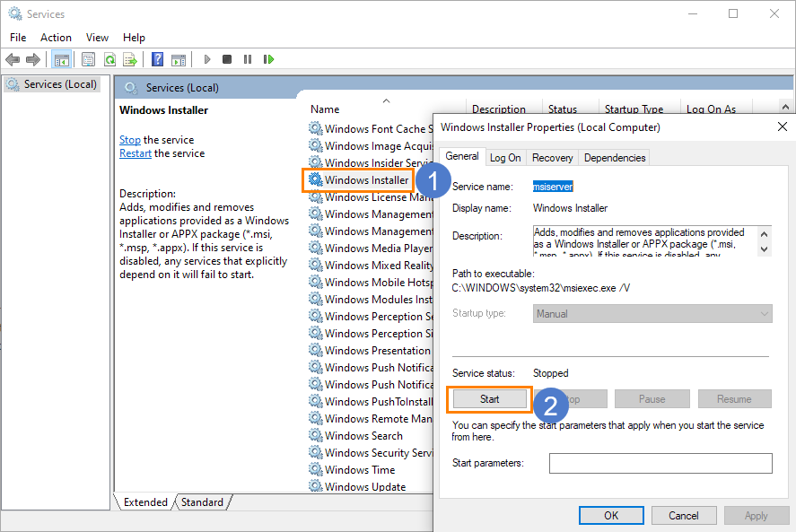Image resolution: width=796 pixels, height=532 pixels.
Task: Open the Help menu
Action: pyautogui.click(x=134, y=38)
